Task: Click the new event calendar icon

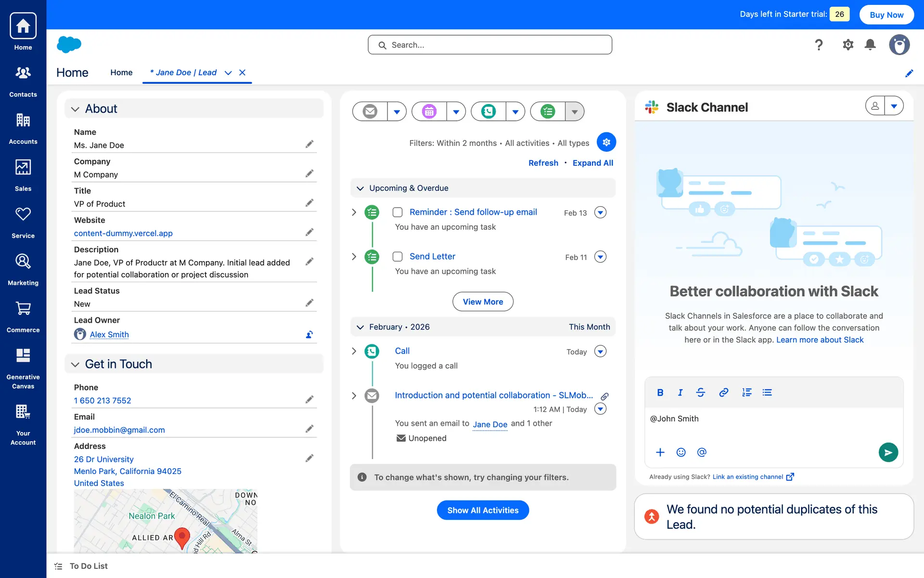Action: [x=429, y=112]
